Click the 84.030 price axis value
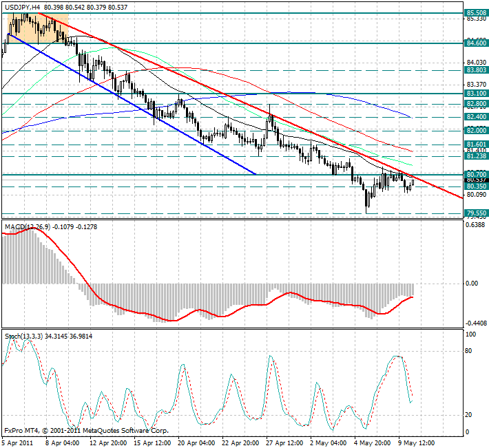Screen dimensions: 489x448 [476, 63]
